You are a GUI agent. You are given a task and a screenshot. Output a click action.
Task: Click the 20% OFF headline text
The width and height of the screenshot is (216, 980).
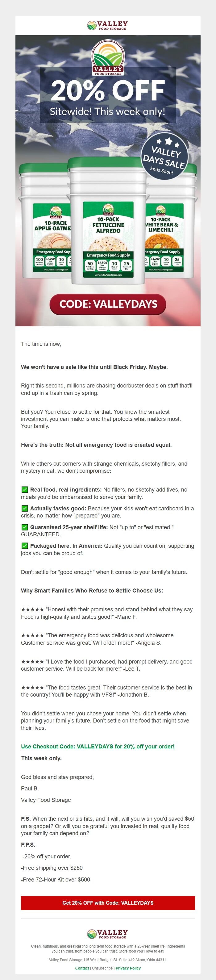[108, 90]
